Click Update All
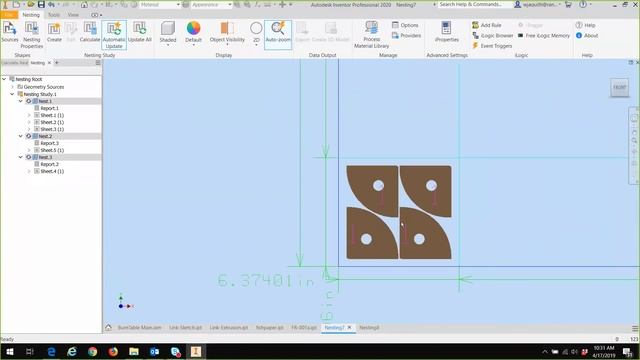This screenshot has height=360, width=640. 140,32
